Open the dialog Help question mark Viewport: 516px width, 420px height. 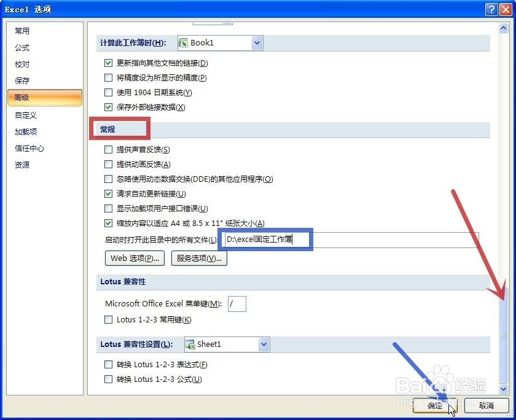[x=491, y=9]
